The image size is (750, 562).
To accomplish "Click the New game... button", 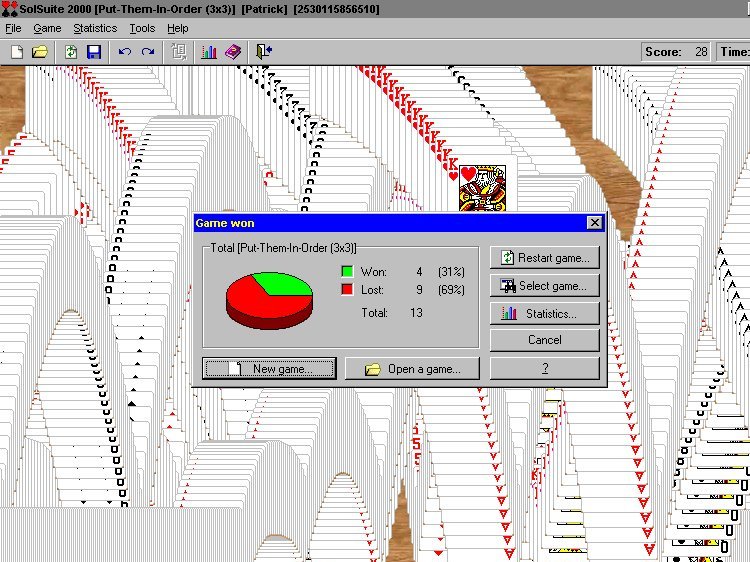I will click(269, 368).
